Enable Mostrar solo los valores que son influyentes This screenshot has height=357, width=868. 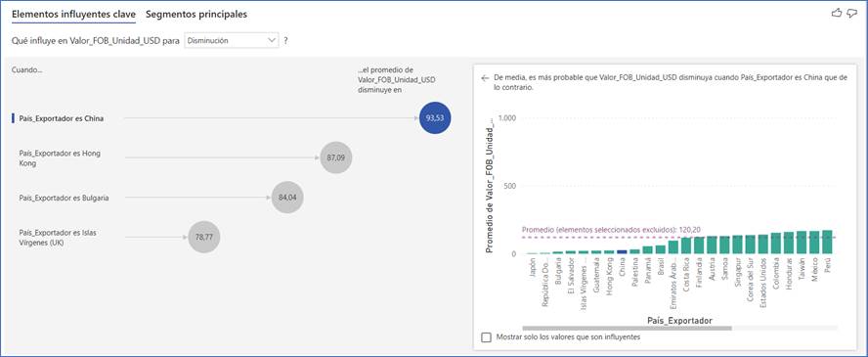click(x=486, y=337)
